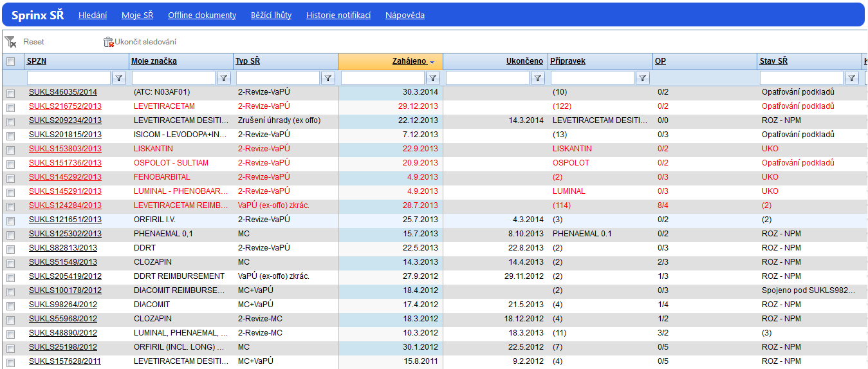Open Běžící lhůty menu
Viewport: 868px width, 369px height.
click(271, 15)
